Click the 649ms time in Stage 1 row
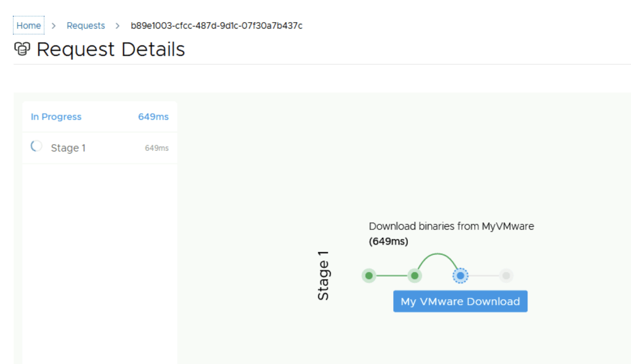631x364 pixels. tap(157, 148)
